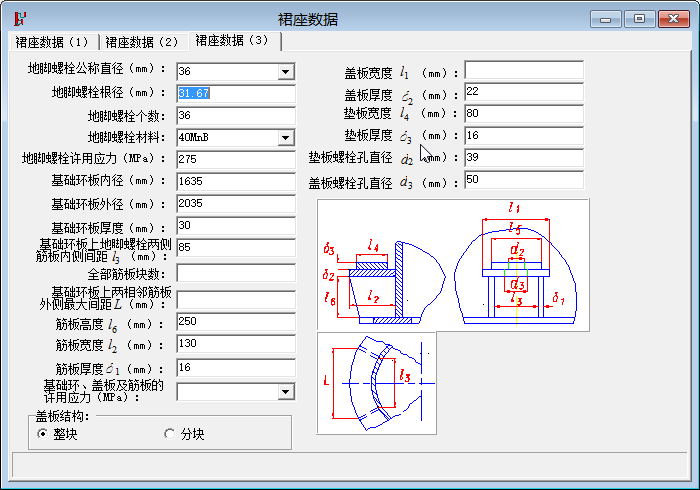Open 地脚螺栓公称直径 dropdown
700x490 pixels.
[x=285, y=71]
